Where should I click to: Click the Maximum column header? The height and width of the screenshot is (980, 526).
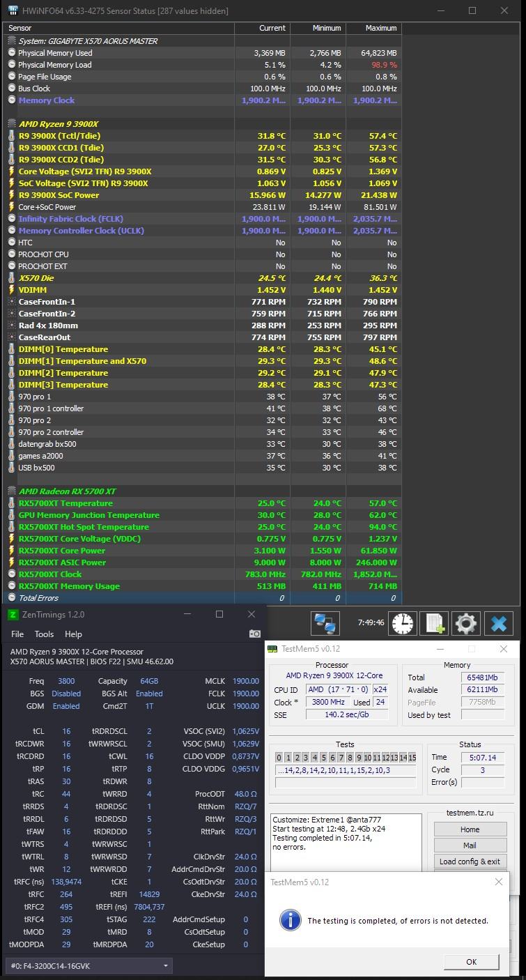click(x=374, y=28)
